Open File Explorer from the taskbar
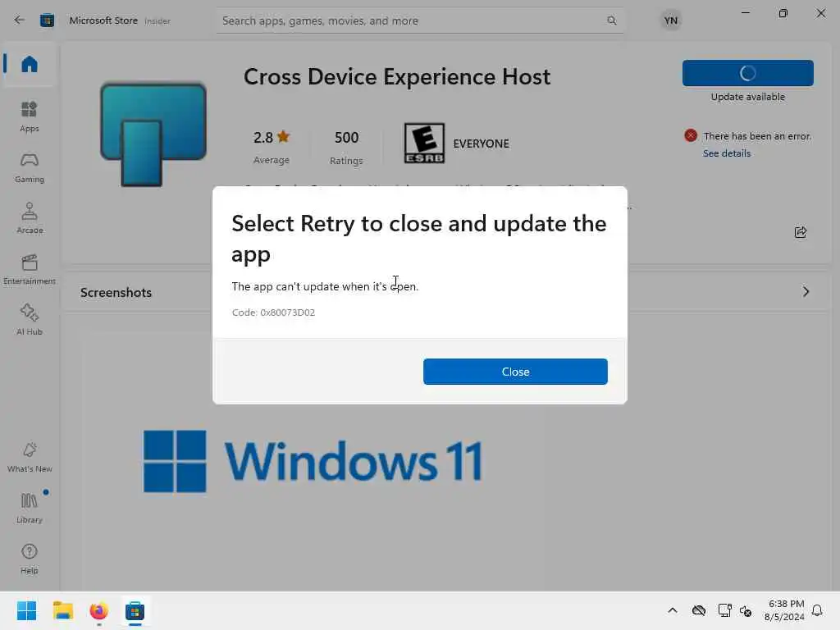 coord(62,610)
